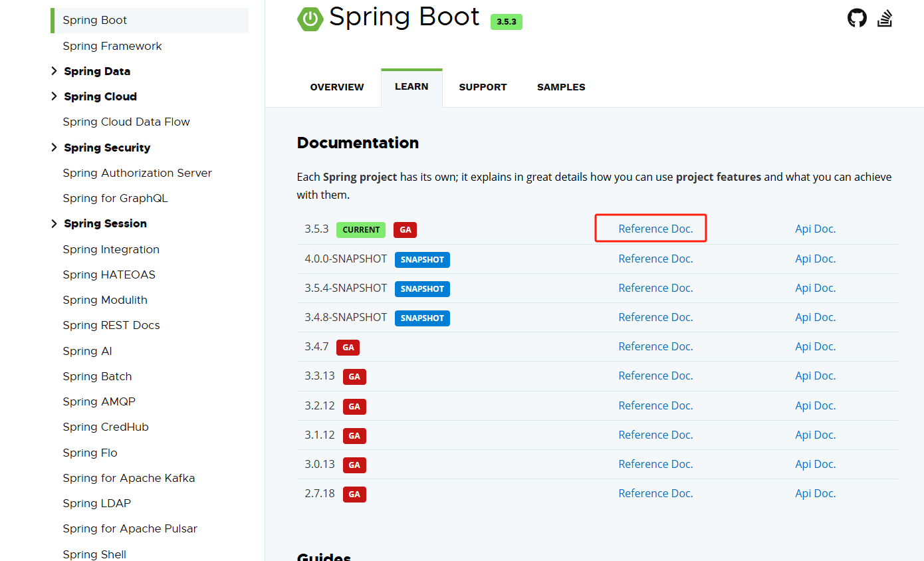Go to the SAMPLES tab
Image resolution: width=924 pixels, height=561 pixels.
pos(561,87)
